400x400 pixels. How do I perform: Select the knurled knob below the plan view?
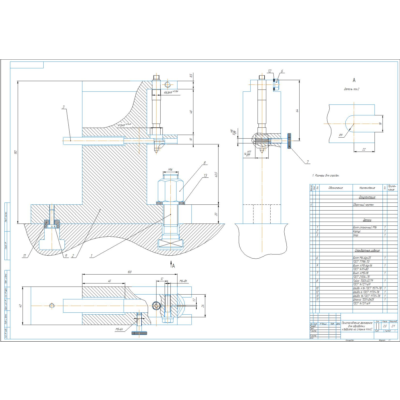click(139, 333)
